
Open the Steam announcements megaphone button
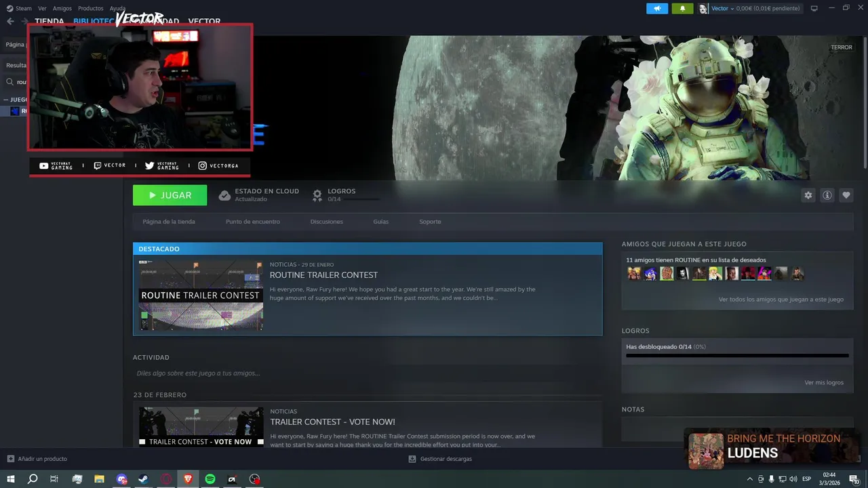(x=657, y=8)
